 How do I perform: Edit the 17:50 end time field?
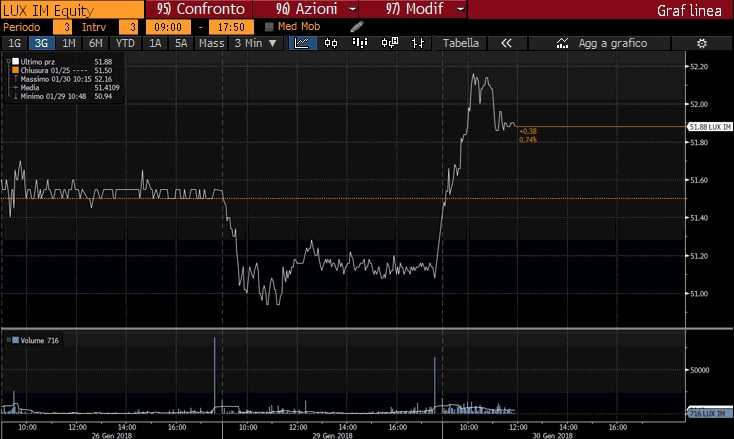[231, 27]
